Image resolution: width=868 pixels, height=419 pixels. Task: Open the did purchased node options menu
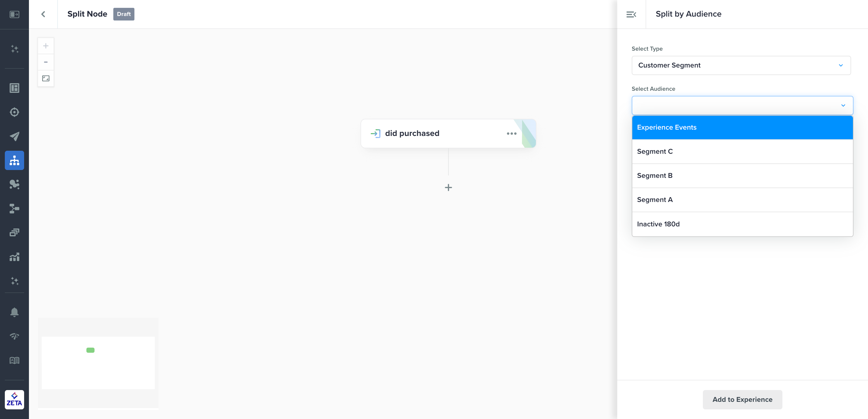(511, 134)
